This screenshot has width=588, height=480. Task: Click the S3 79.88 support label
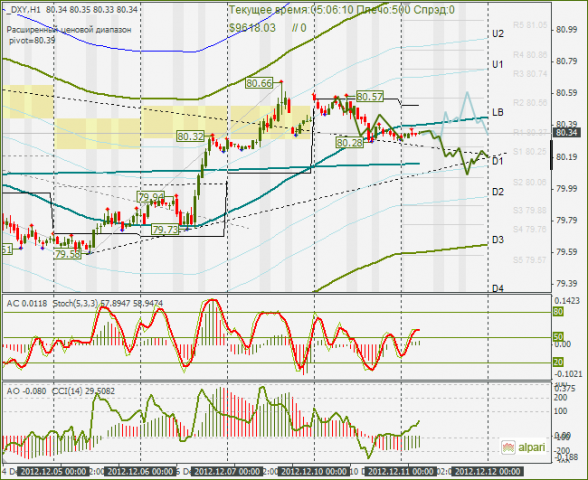click(530, 210)
